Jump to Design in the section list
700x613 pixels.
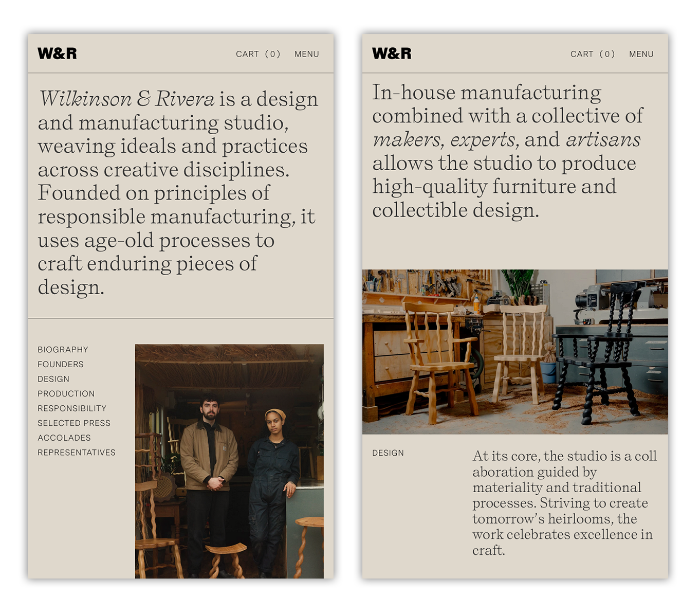(x=53, y=379)
